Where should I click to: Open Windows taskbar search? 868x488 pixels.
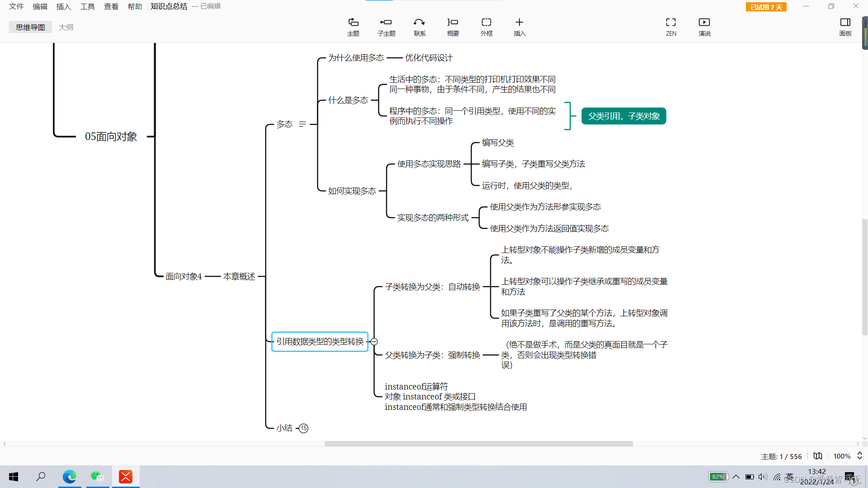coord(41,477)
